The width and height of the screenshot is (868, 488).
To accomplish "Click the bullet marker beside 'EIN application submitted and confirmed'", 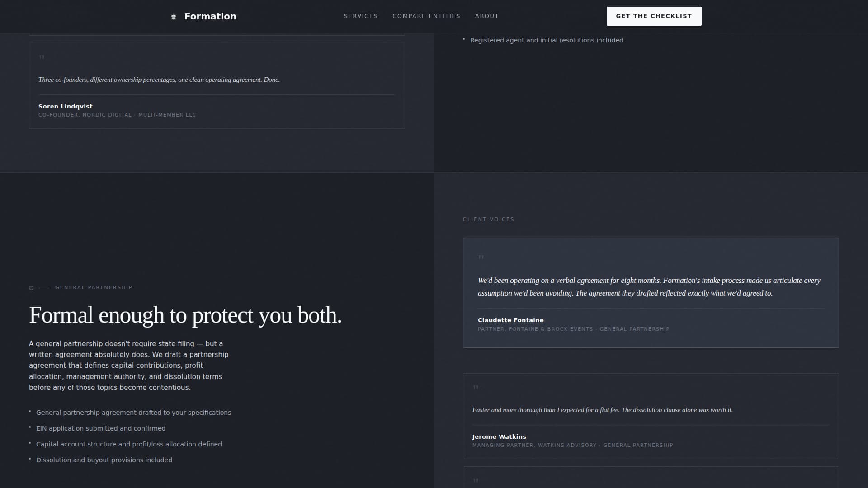I will pos(30,427).
